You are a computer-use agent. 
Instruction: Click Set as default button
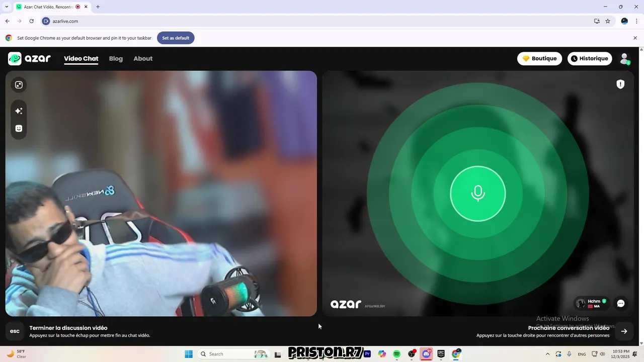(176, 38)
